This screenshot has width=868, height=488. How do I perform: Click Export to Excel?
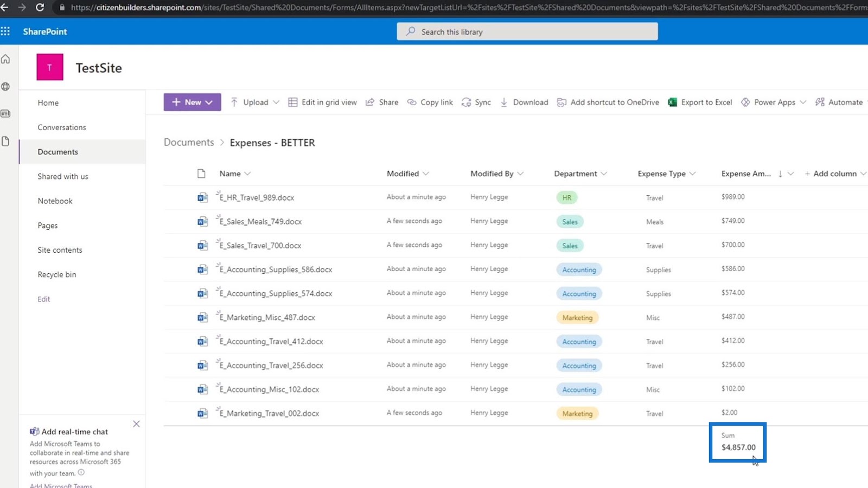pos(700,102)
